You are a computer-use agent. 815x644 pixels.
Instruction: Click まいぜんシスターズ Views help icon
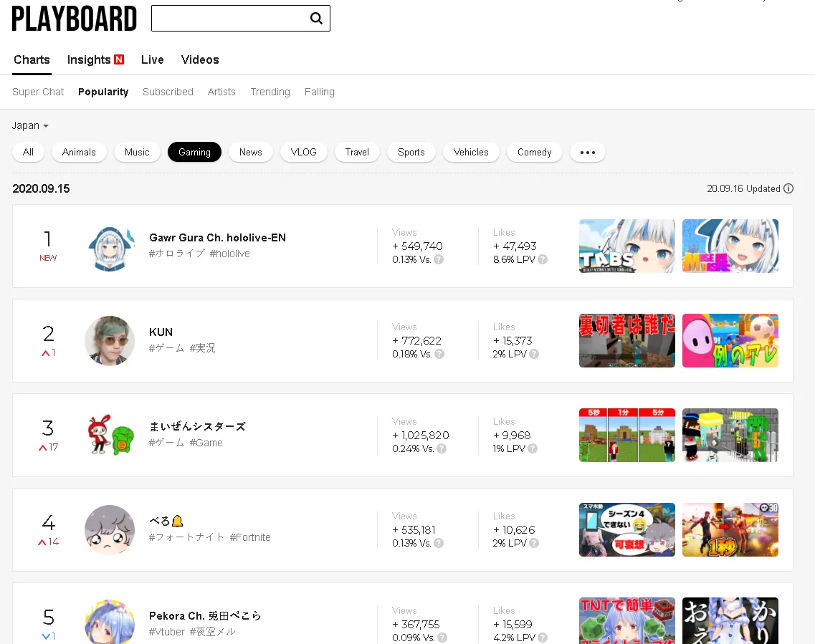[442, 448]
